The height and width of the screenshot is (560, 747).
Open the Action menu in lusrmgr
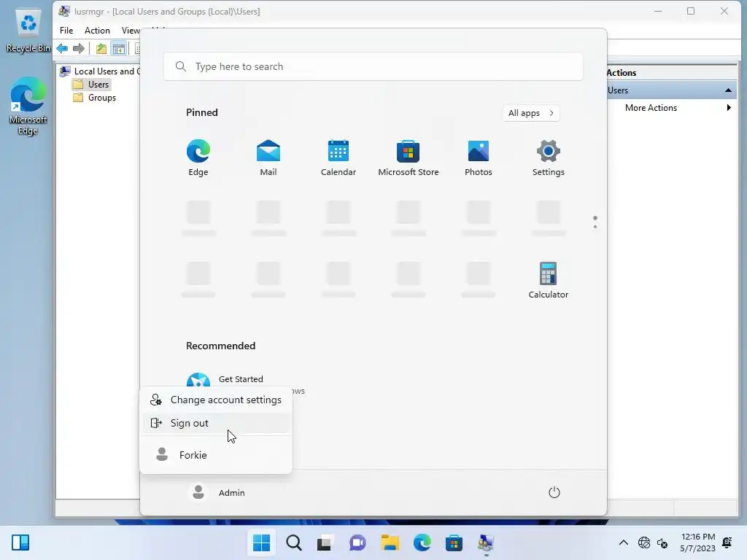[97, 31]
